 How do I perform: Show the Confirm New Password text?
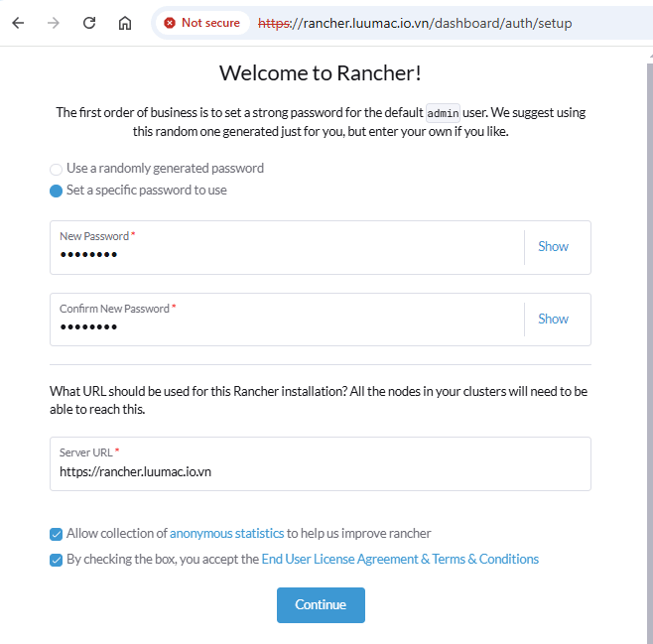553,319
